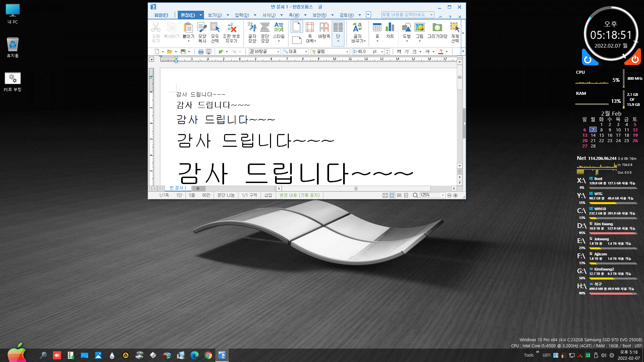Screen dimensions: 644x362
Task: Open paragraph style dropdown (바탕글)
Action: [264, 52]
